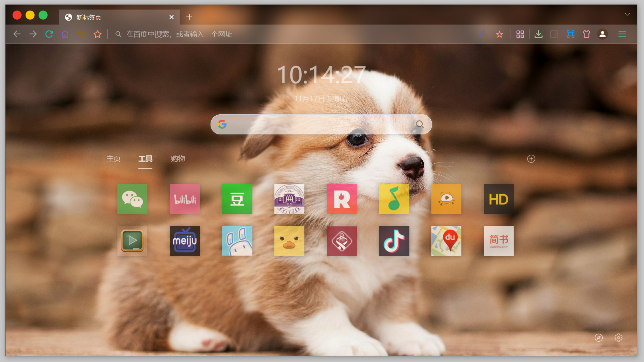Open the WeChat shortcut icon
644x362 pixels.
[132, 199]
